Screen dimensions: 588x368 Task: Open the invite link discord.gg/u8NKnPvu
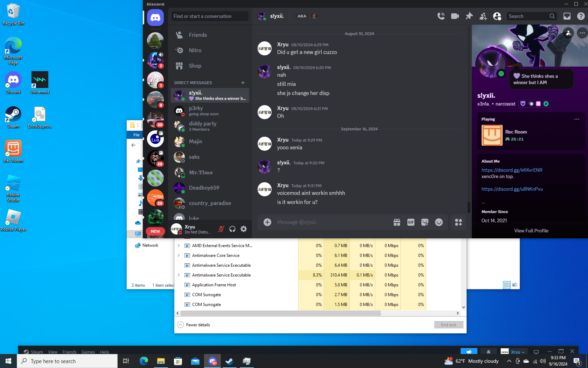[x=512, y=189]
